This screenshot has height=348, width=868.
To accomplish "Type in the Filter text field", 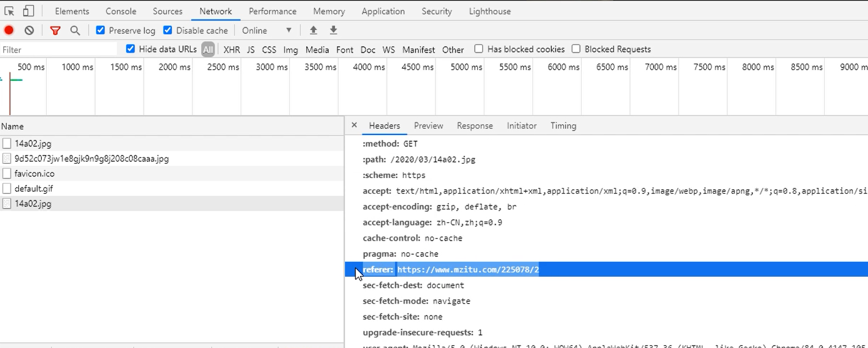I will pos(59,49).
